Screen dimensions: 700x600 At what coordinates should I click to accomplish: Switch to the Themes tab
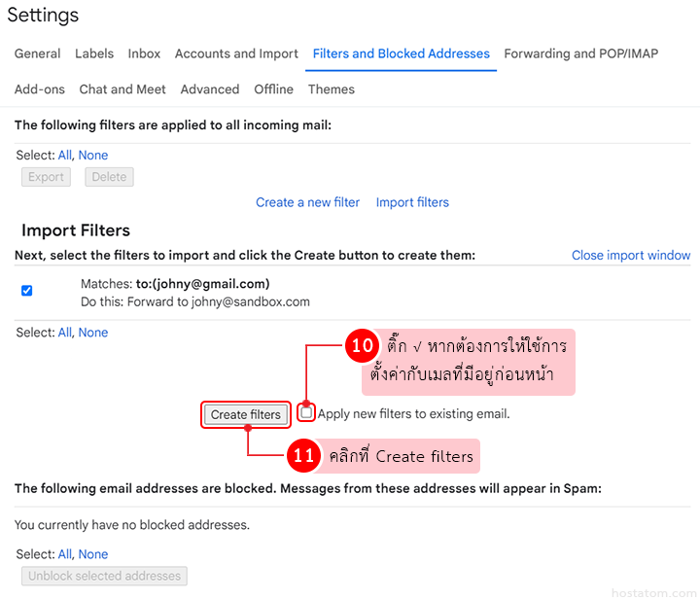click(331, 89)
